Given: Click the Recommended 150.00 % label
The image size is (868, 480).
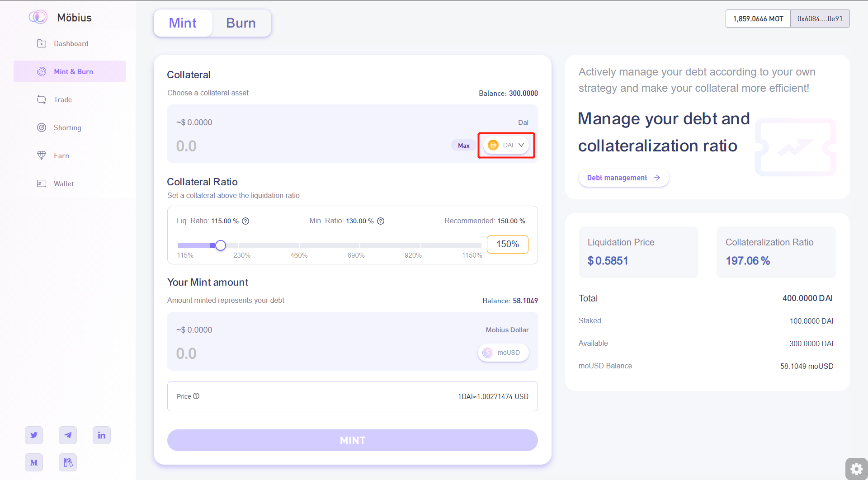Looking at the screenshot, I should click(x=485, y=221).
